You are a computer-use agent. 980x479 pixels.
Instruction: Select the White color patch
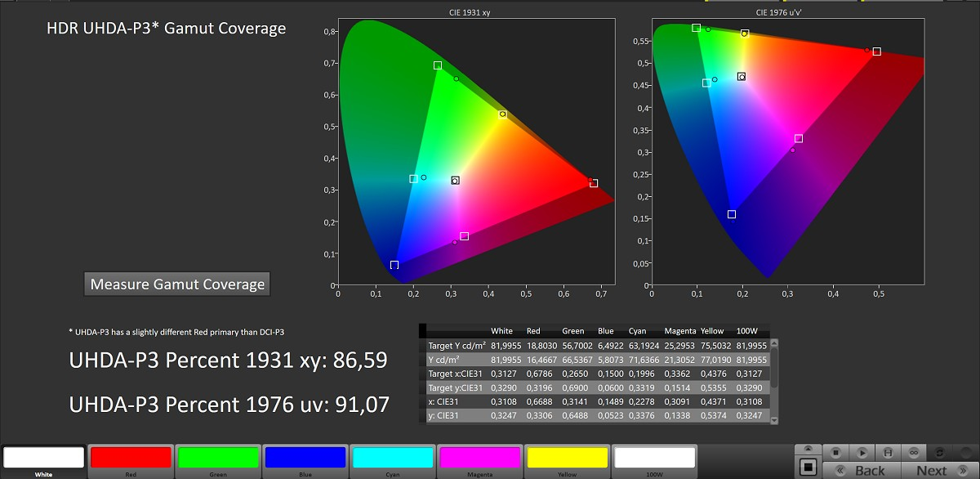(44, 457)
